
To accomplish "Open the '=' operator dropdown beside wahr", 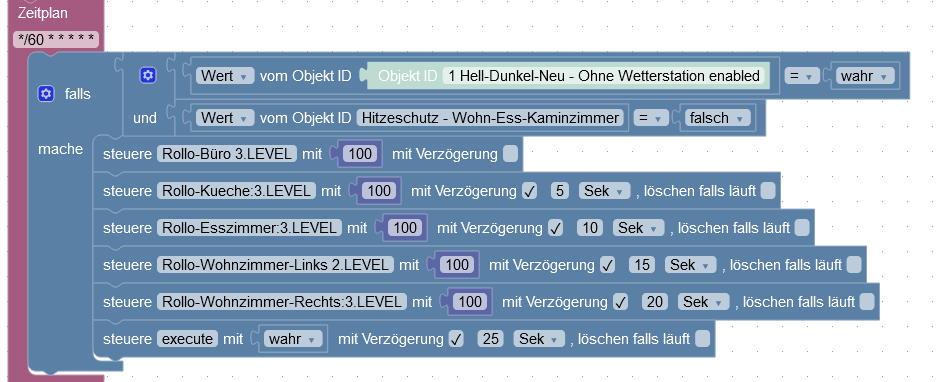I will point(802,76).
